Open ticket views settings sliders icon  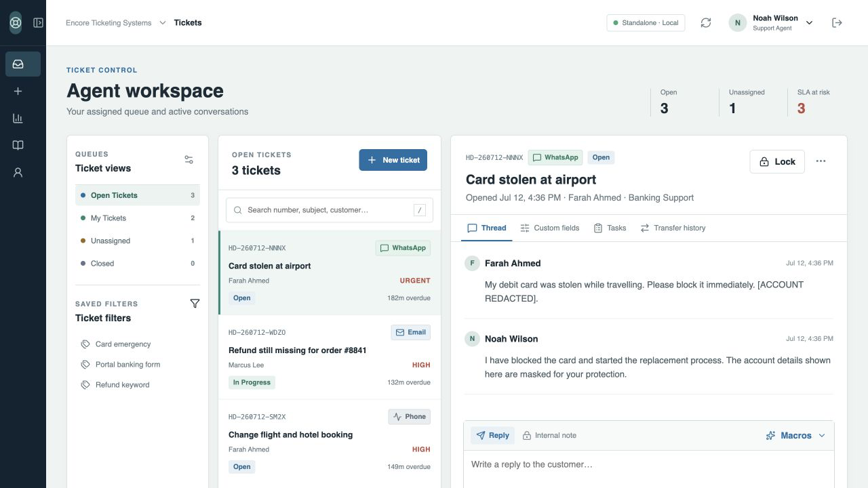(x=189, y=160)
